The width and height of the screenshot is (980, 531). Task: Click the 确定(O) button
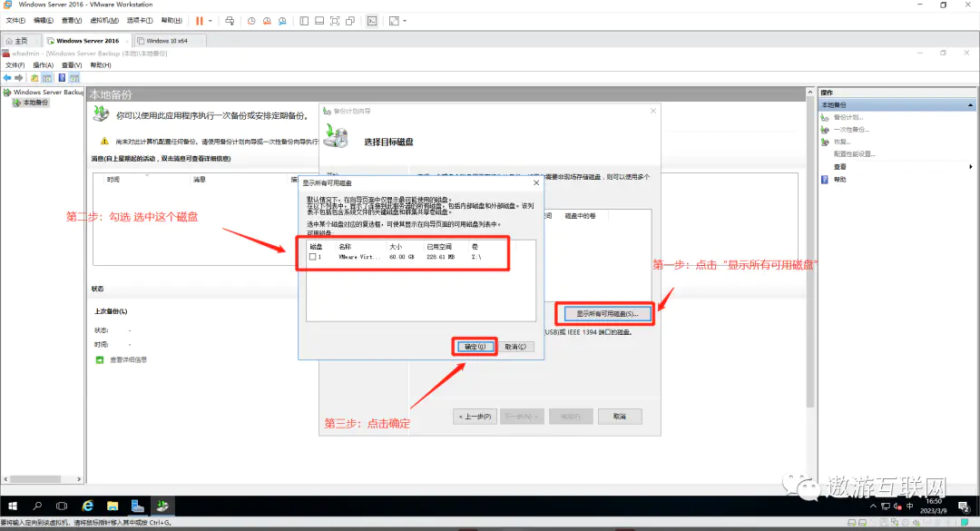click(x=475, y=347)
